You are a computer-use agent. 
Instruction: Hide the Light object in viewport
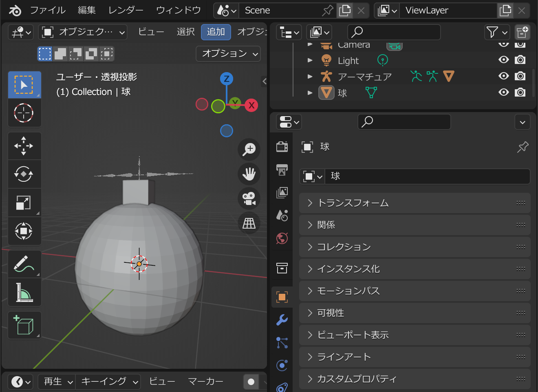(504, 60)
